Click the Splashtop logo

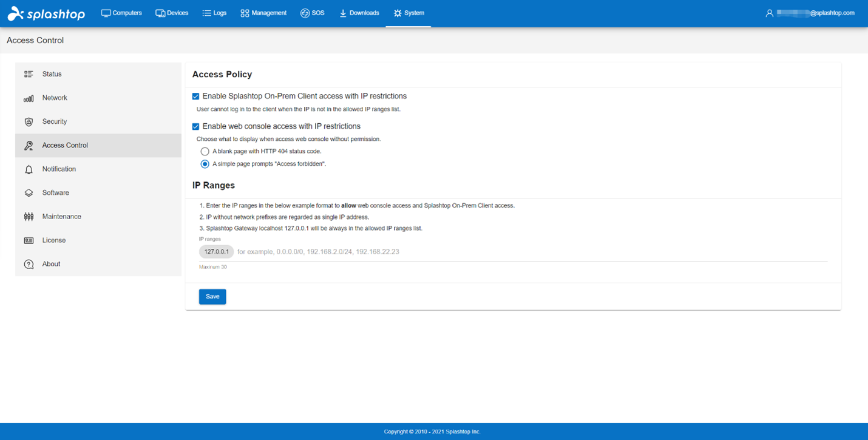coord(46,13)
